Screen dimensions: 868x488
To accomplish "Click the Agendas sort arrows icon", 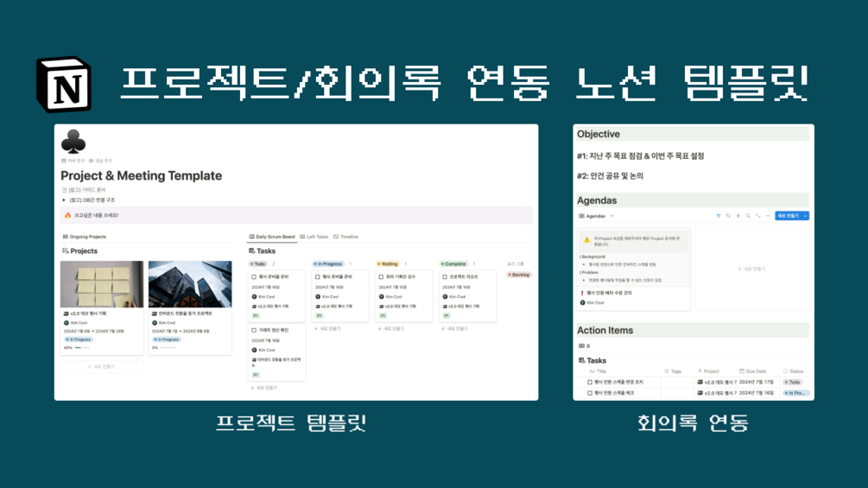I will coord(728,216).
